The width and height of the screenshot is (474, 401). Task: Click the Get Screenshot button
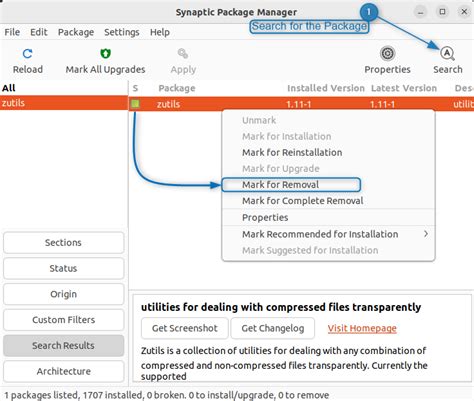(185, 328)
